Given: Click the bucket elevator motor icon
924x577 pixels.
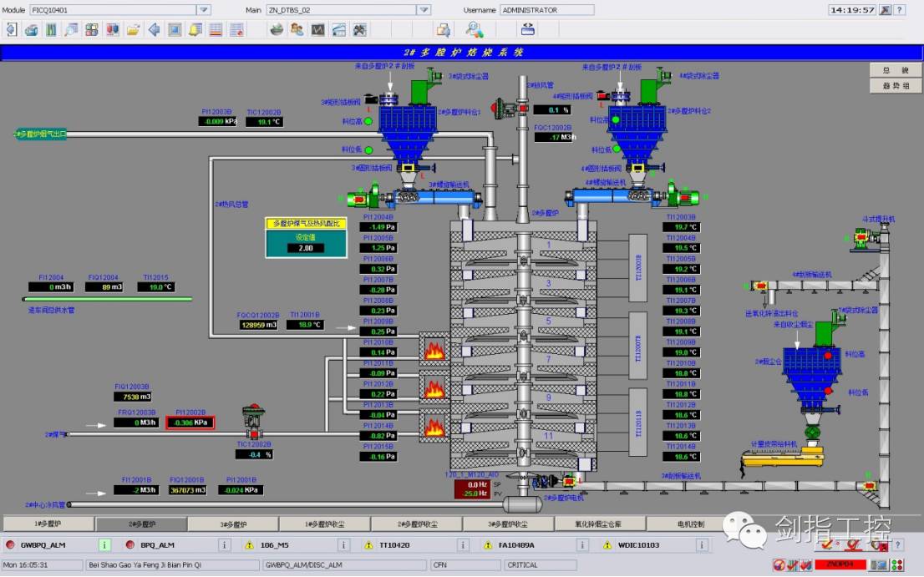Looking at the screenshot, I should (x=864, y=237).
